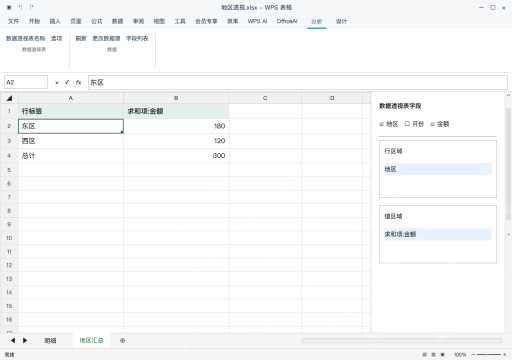
Task: Open the OfficeAI tab
Action: pos(287,21)
